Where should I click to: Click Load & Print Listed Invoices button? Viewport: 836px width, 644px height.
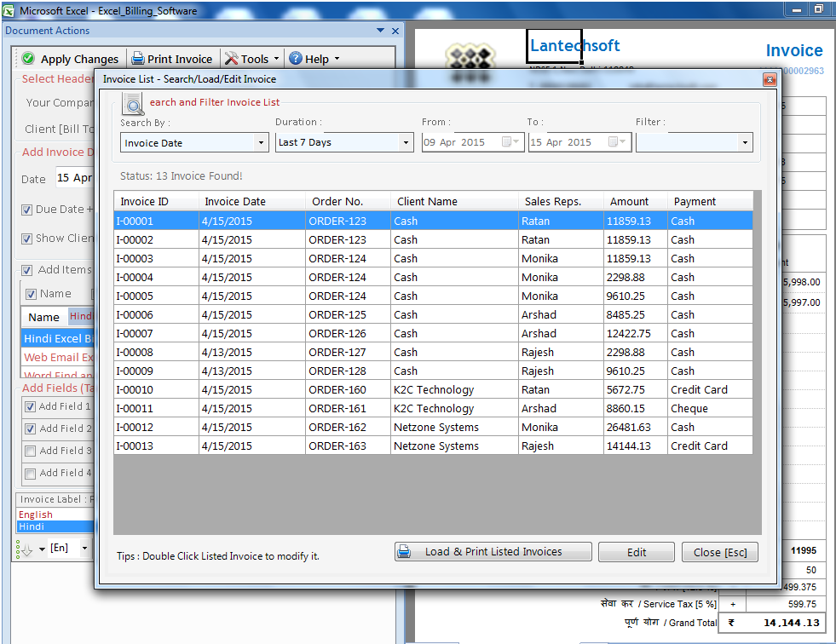[x=493, y=552]
